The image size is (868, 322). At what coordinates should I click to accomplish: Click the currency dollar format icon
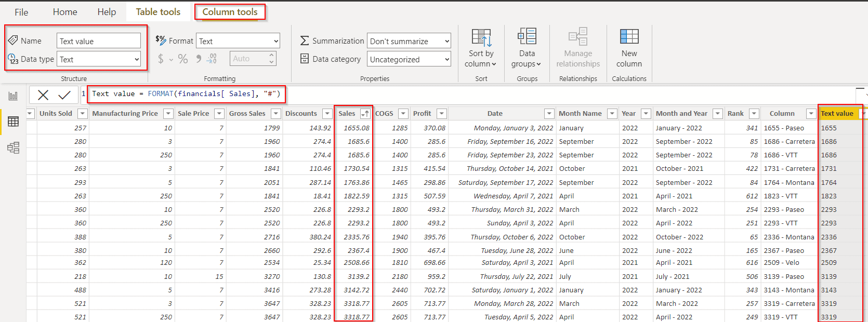point(161,59)
